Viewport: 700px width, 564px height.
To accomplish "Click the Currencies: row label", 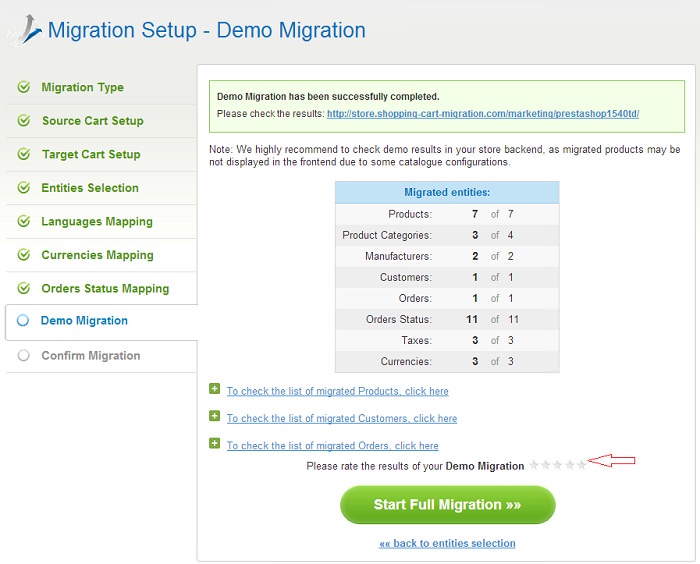I will [406, 361].
